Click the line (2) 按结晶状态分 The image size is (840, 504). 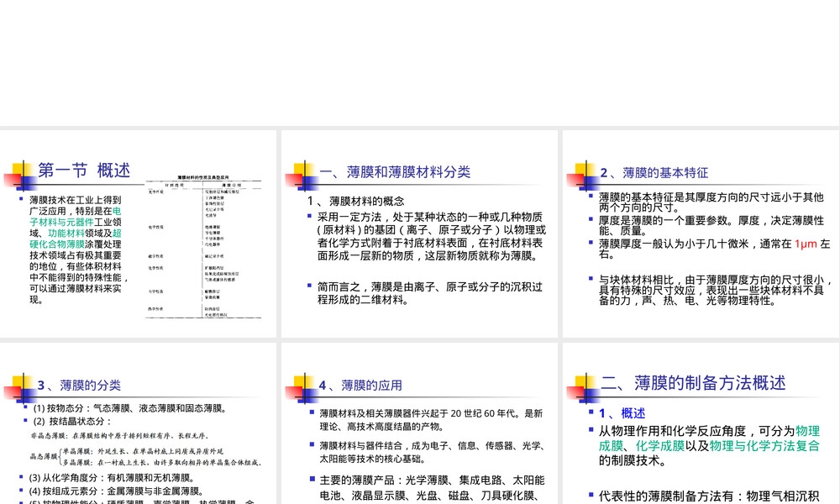(x=71, y=421)
